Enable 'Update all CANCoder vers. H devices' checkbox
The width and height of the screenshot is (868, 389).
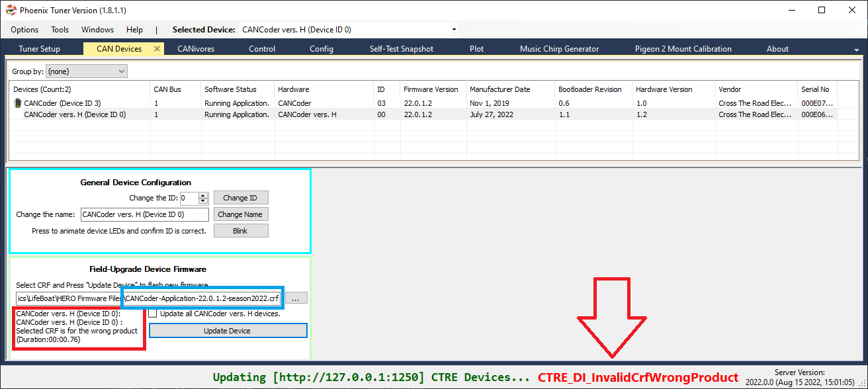[x=153, y=314]
